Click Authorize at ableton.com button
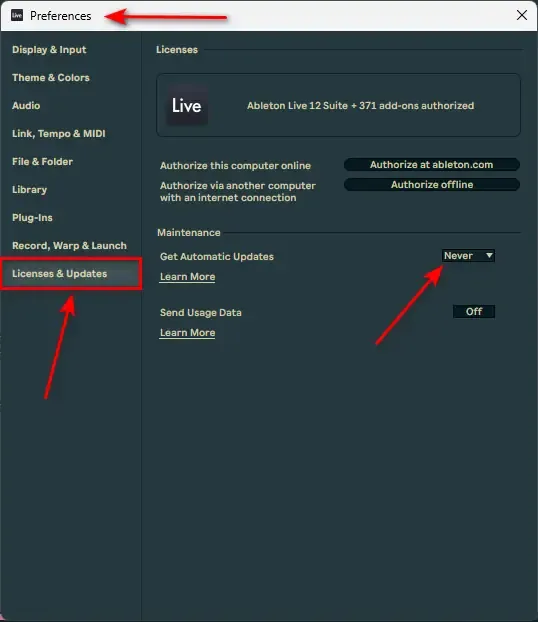 (x=432, y=165)
